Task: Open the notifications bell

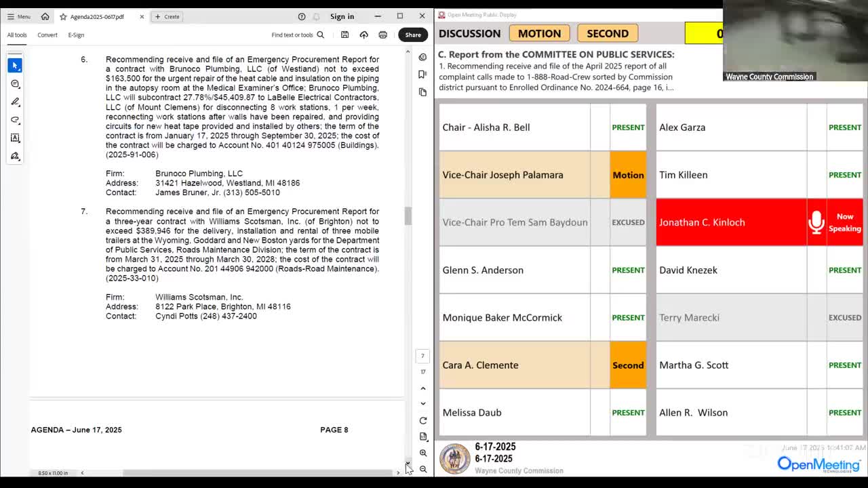Action: tap(316, 16)
